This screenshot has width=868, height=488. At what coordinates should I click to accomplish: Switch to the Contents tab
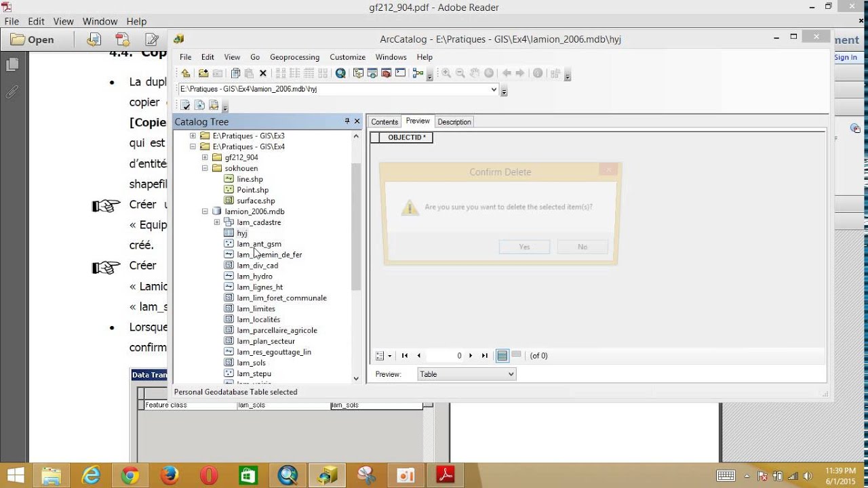click(384, 122)
